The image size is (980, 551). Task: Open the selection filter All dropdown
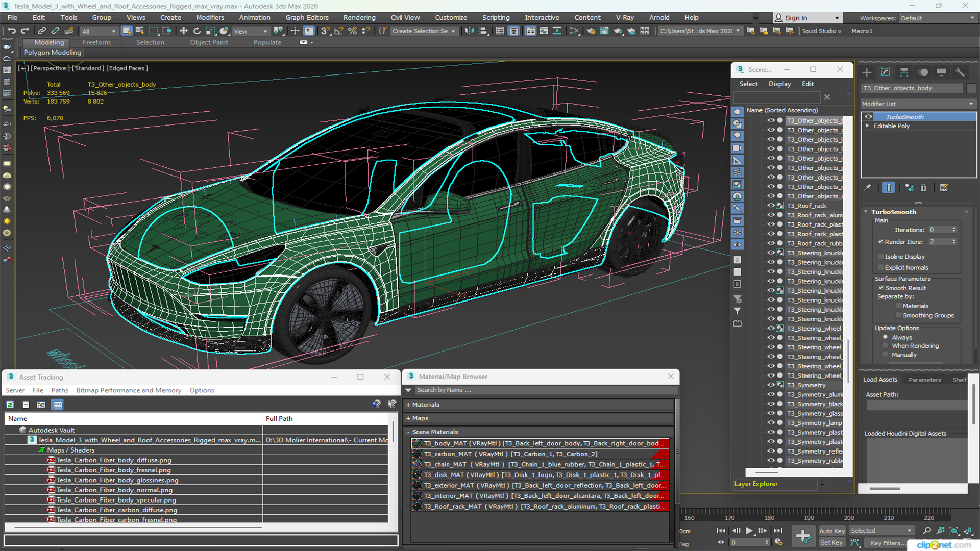pyautogui.click(x=99, y=31)
